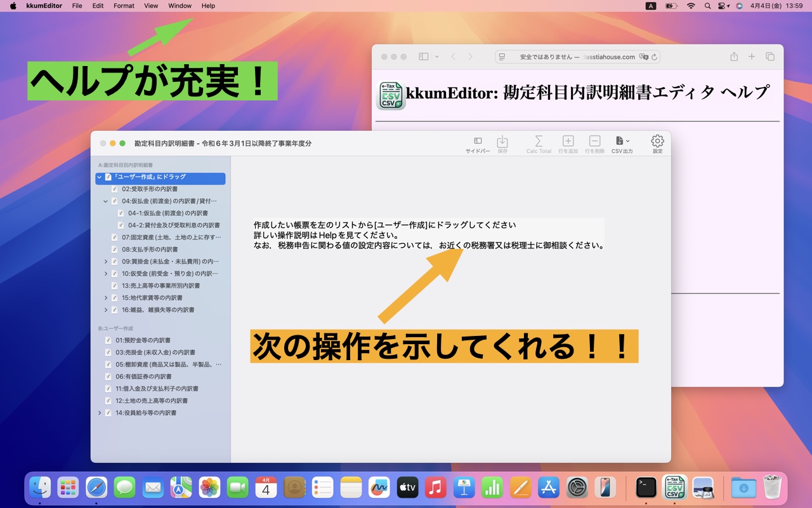The image size is (812, 508).
Task: Select 06:有価証券の内訳書 row
Action: (160, 377)
